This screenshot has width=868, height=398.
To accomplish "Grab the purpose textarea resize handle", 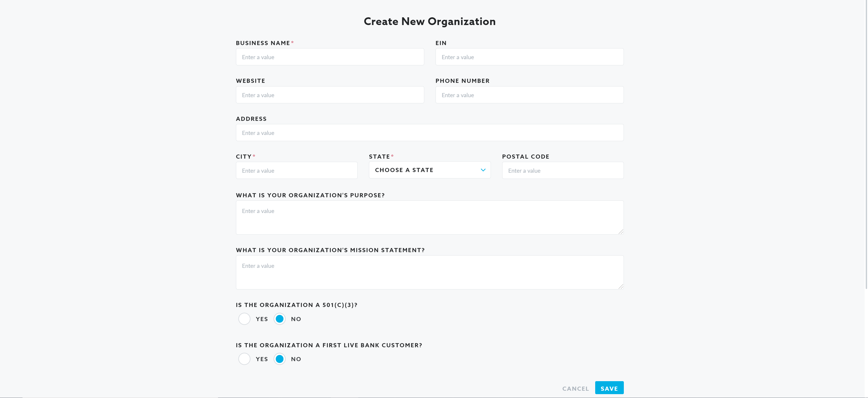I will click(621, 232).
